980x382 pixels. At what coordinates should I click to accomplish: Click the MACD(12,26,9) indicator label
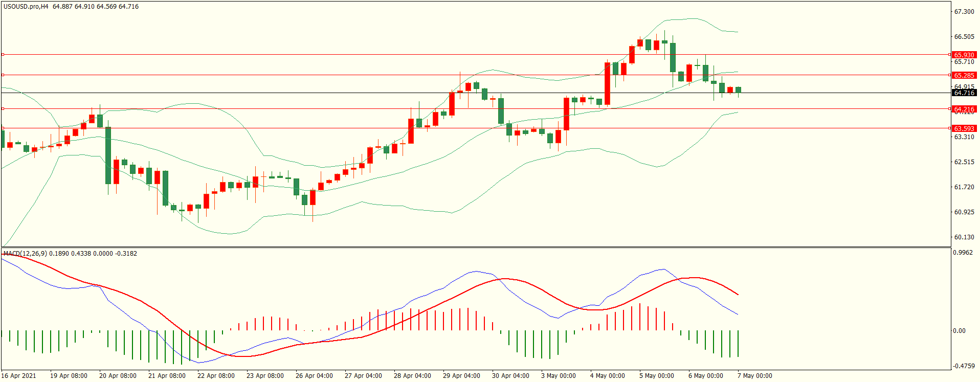tap(25, 253)
